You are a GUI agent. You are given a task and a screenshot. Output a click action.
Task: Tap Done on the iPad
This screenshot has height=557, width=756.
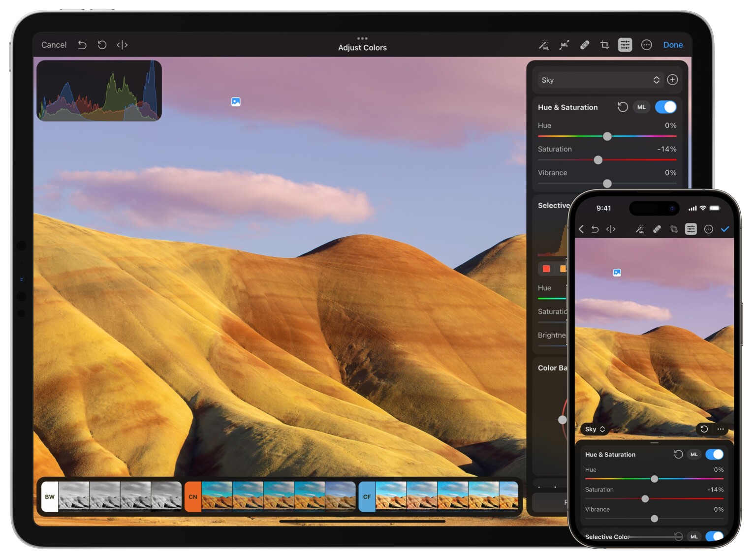tap(673, 45)
